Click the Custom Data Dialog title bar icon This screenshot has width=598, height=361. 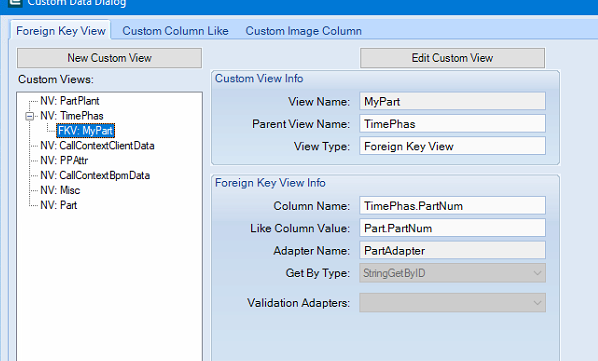pos(15,3)
